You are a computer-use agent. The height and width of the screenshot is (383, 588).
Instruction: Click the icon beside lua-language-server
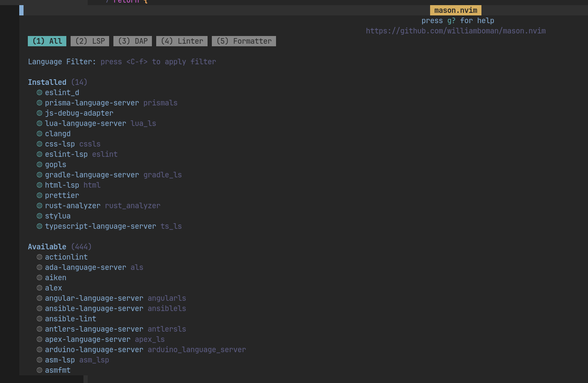click(x=39, y=123)
